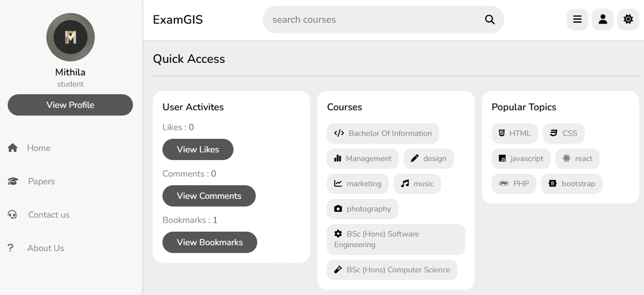Open View Comments
This screenshot has width=644, height=295.
(209, 196)
